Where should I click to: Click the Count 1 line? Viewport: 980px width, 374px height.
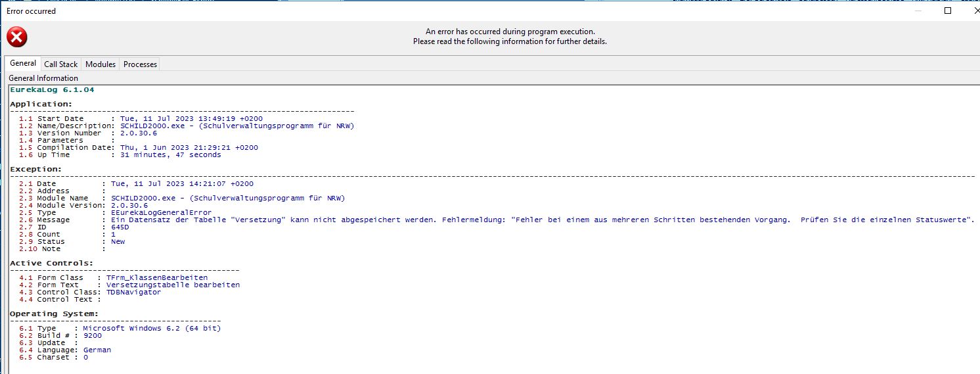click(x=67, y=234)
